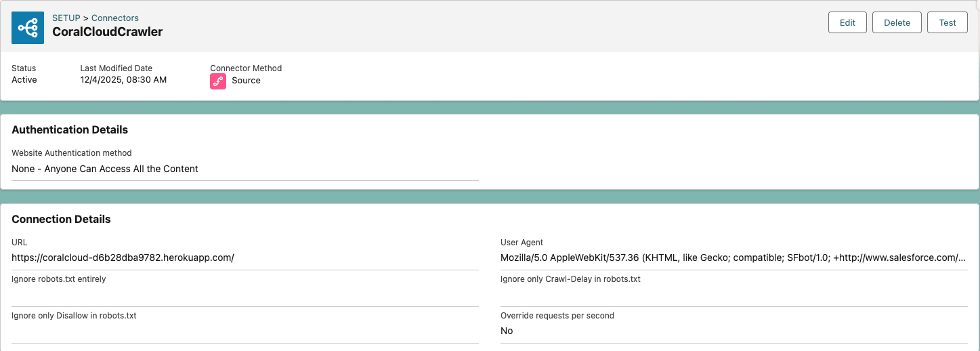The width and height of the screenshot is (980, 351).
Task: Click the Connection Details section heading
Action: [x=61, y=219]
